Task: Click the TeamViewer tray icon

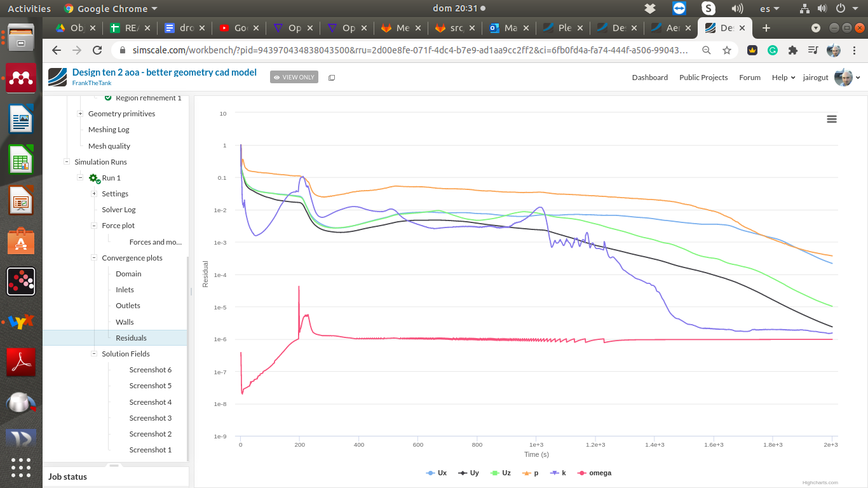Action: (x=679, y=9)
